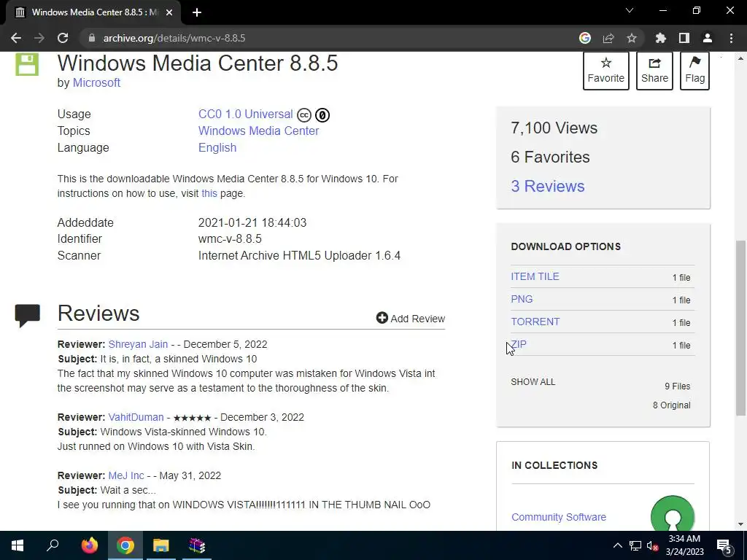Screen dimensions: 747x560
Task: Open the taskbar clock and date
Action: (684, 545)
